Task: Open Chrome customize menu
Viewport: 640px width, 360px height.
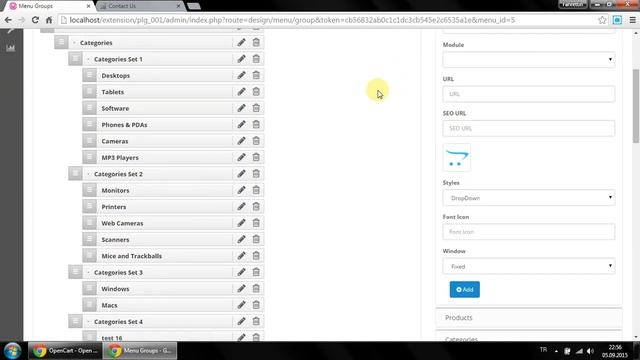Action: point(633,20)
